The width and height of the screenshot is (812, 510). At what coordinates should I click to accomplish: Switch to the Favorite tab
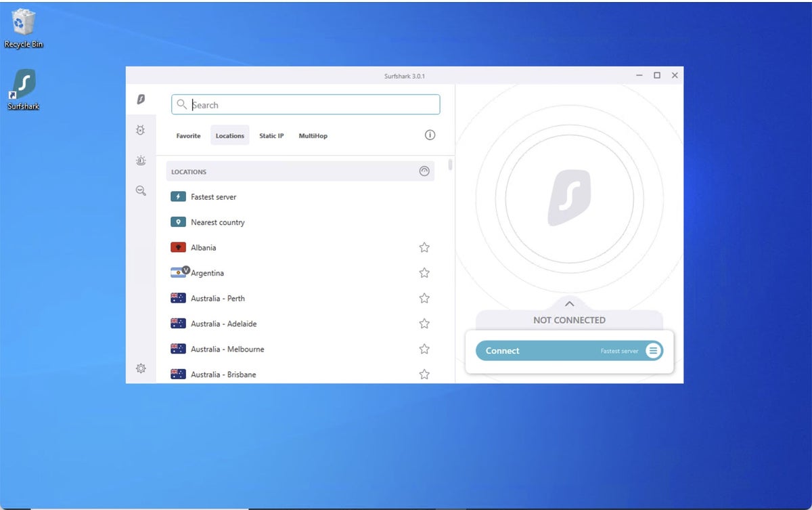click(x=188, y=135)
